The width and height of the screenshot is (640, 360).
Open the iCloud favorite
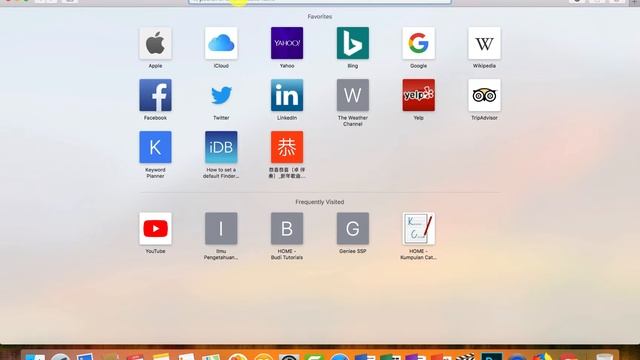[x=221, y=43]
